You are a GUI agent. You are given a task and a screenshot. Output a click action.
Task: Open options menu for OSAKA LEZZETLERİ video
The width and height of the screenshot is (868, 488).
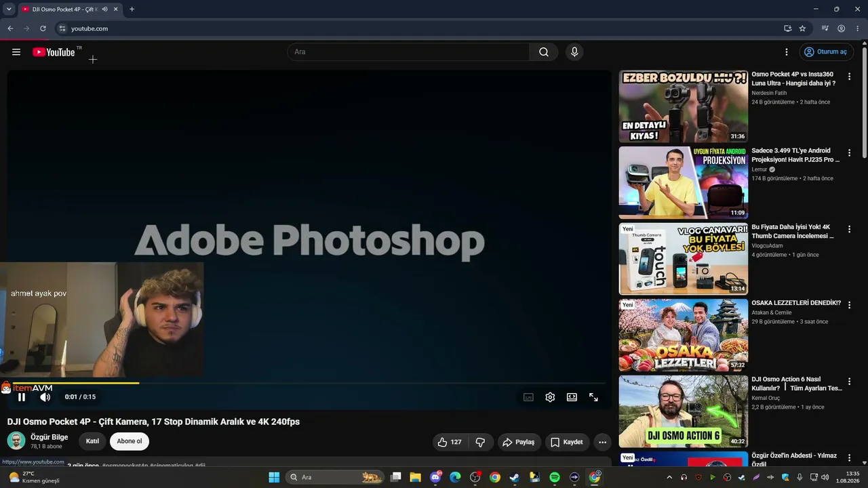[x=849, y=306]
